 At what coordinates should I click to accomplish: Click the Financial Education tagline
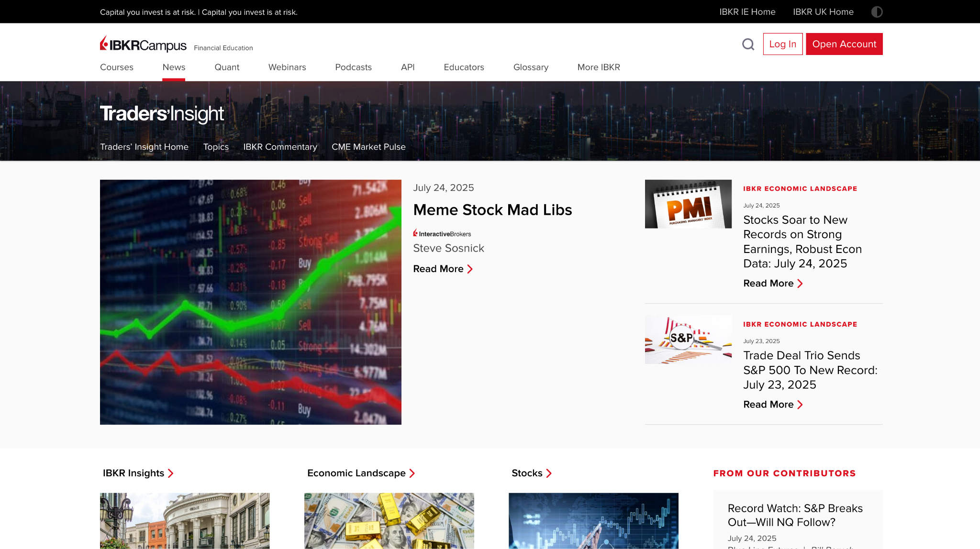click(x=223, y=48)
